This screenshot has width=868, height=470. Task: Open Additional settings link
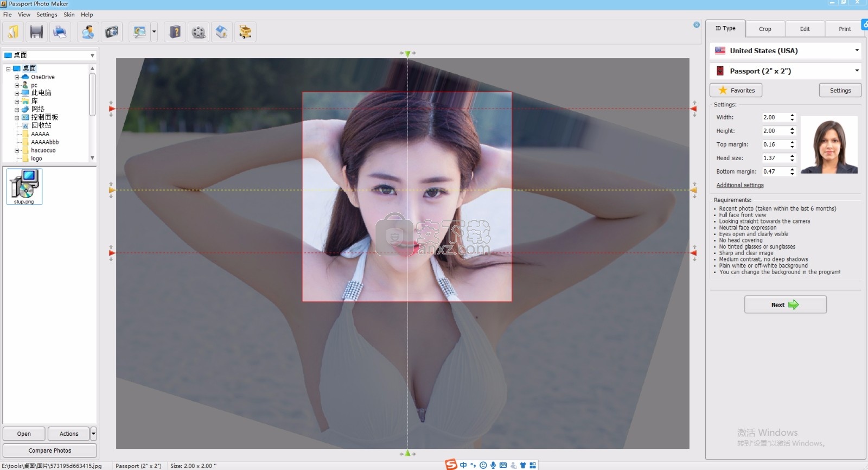(739, 185)
